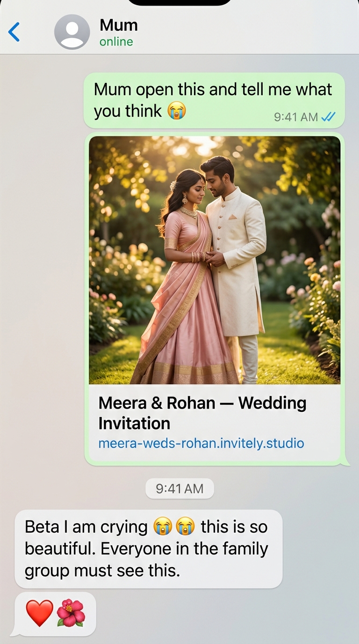Open Mum's profile avatar

click(x=72, y=32)
